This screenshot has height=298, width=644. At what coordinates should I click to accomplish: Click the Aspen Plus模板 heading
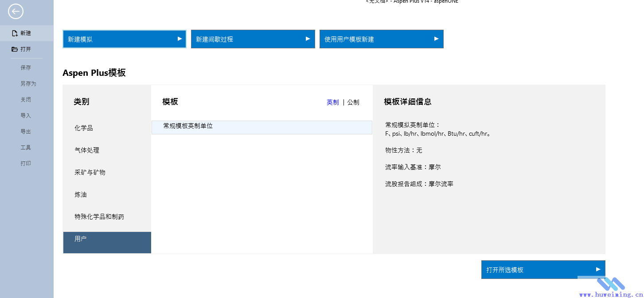point(94,73)
